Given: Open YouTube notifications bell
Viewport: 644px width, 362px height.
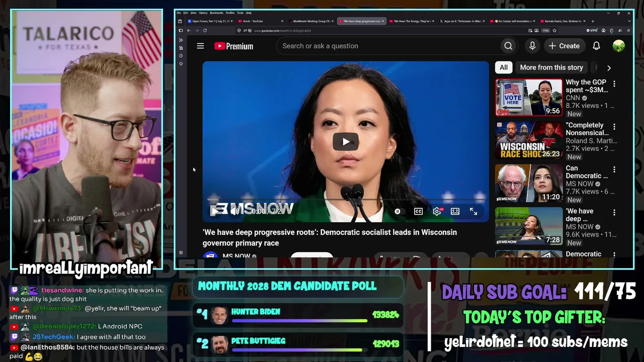Looking at the screenshot, I should point(596,46).
